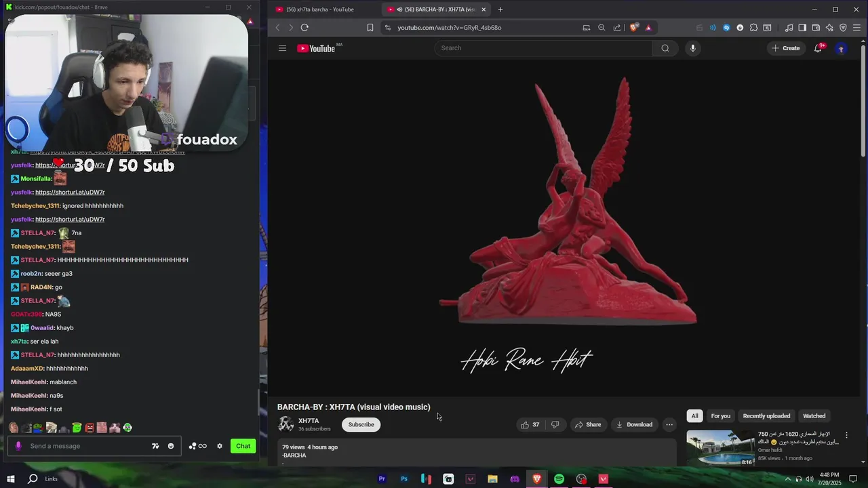
Task: Open Spotify from the taskbar
Action: coord(559,479)
